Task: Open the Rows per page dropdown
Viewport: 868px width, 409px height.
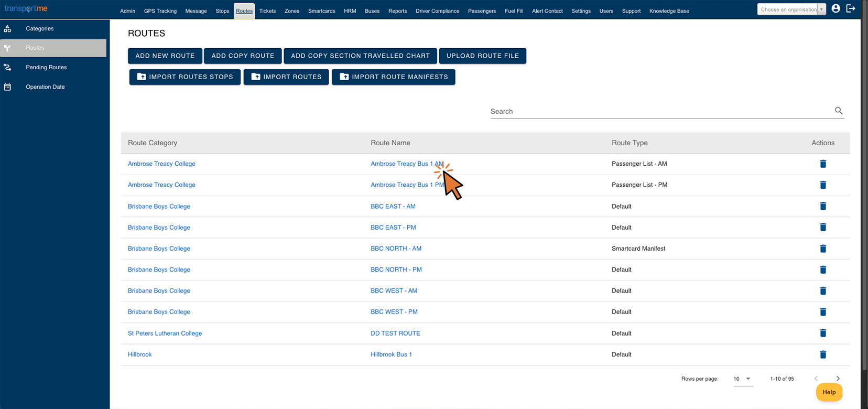Action: [x=743, y=379]
